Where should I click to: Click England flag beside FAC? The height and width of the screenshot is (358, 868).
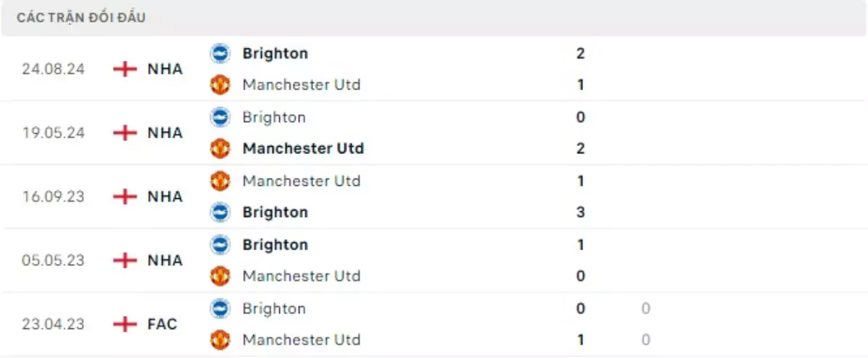[x=125, y=324]
